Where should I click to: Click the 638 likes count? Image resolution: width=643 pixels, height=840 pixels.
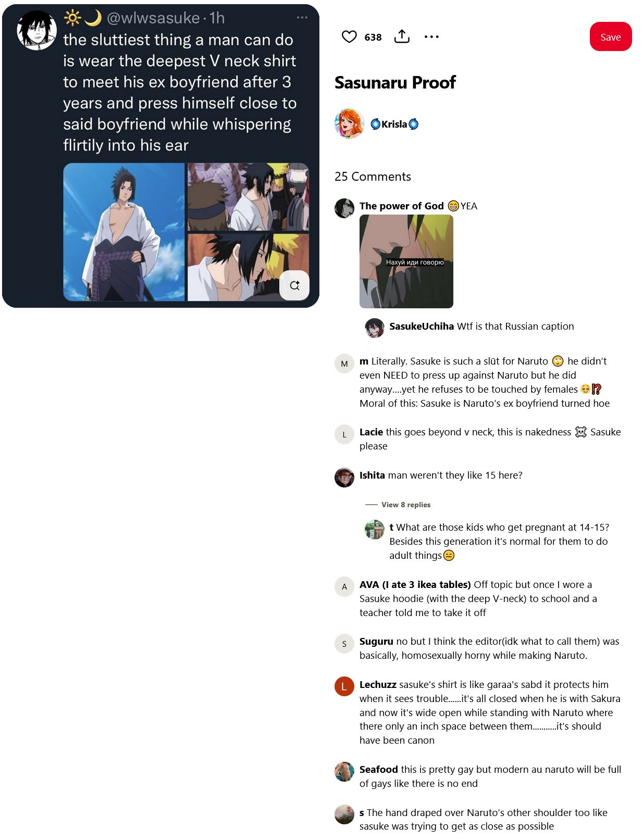tap(373, 37)
